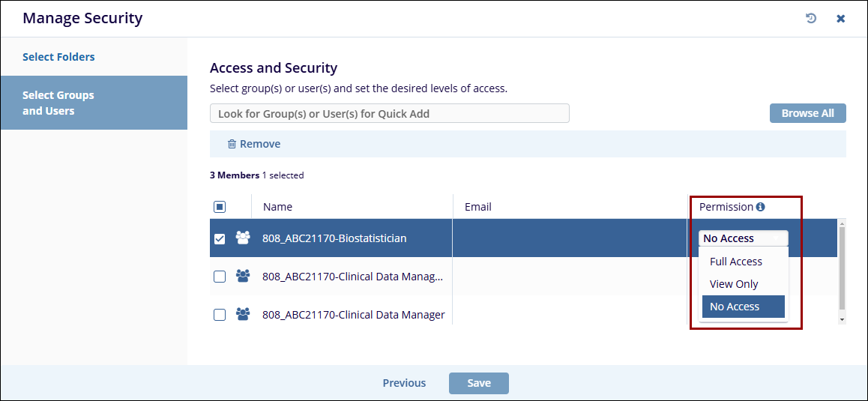
Task: Check the box for the last Clinical Data Manager row
Action: click(220, 315)
